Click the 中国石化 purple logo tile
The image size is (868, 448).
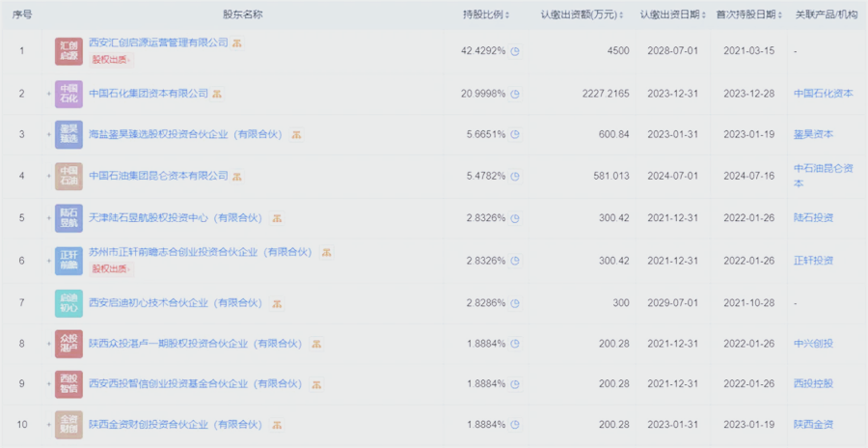pyautogui.click(x=68, y=95)
